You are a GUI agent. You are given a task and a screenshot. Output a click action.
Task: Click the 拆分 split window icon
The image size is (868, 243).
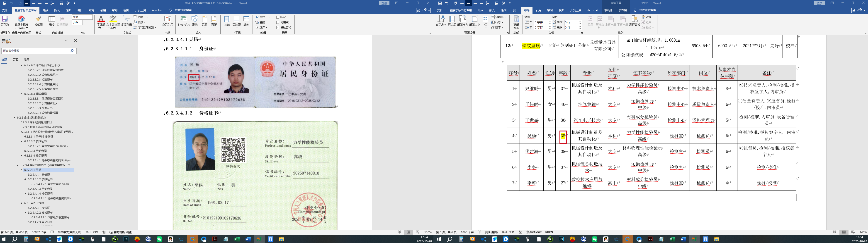(246, 21)
